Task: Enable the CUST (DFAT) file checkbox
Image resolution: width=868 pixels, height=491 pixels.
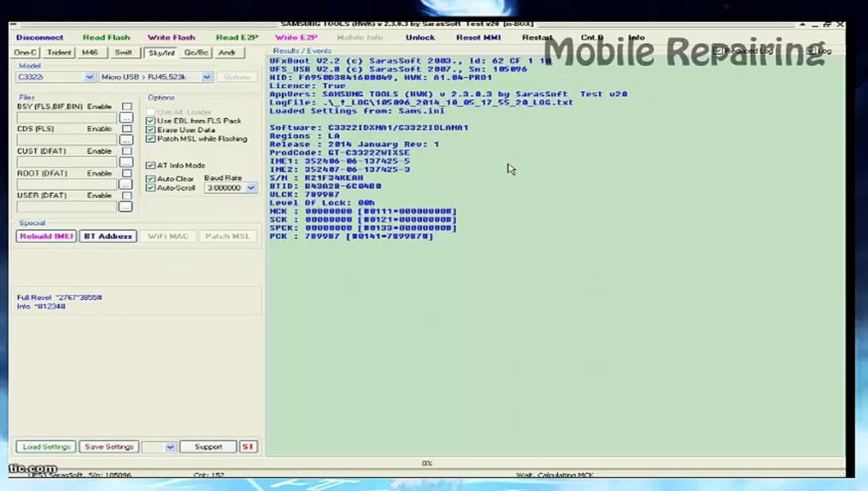Action: pos(126,151)
